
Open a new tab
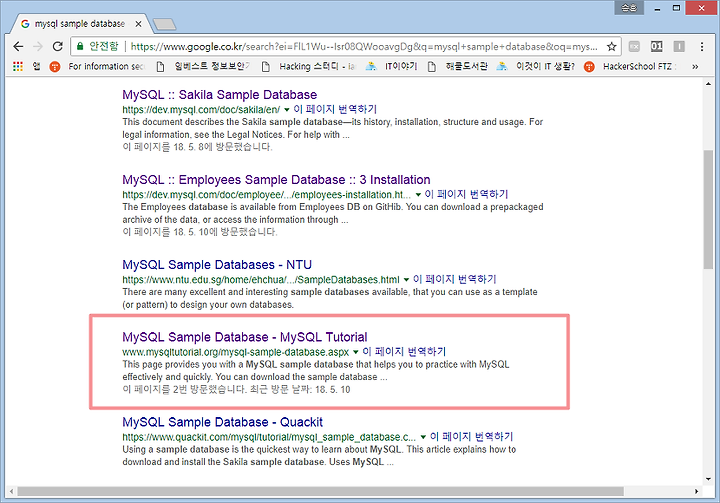tap(164, 24)
